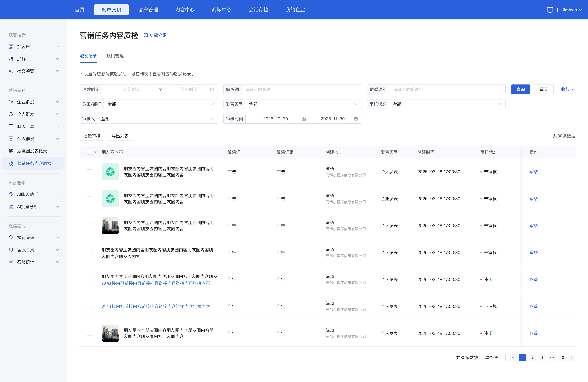Click the 敏感词 input field
Screen dimensions: 588x382
[x=301, y=89]
